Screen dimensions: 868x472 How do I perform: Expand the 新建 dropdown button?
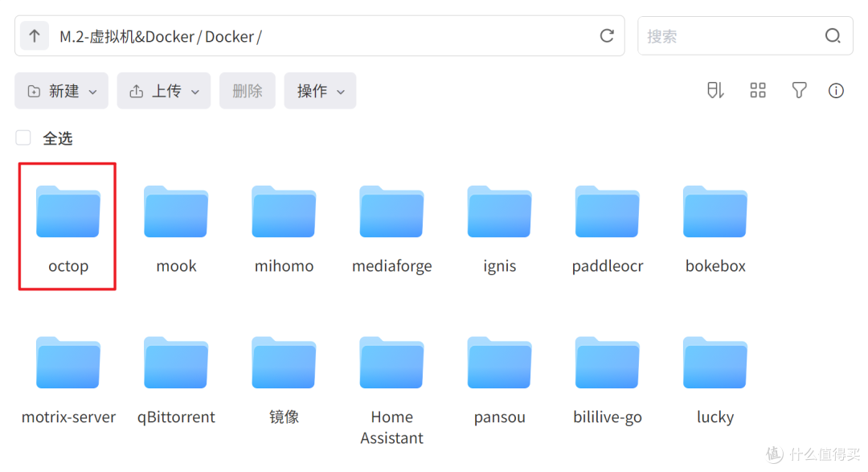tap(61, 91)
